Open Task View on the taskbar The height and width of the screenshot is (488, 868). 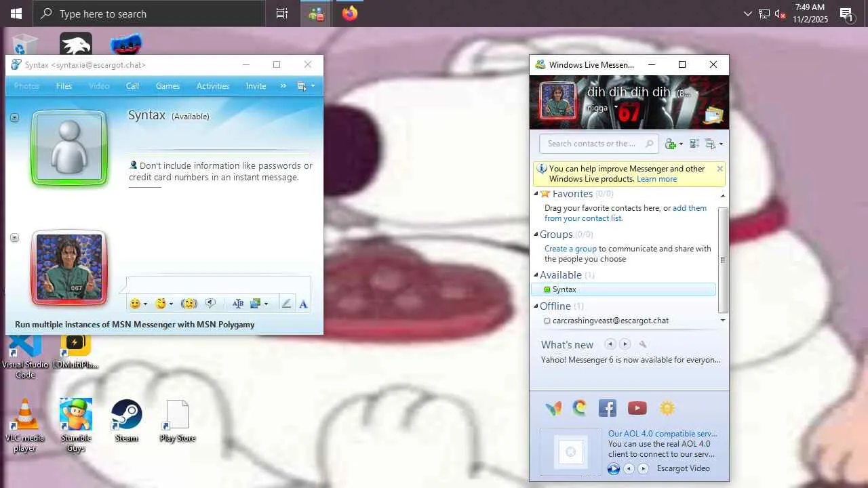281,14
